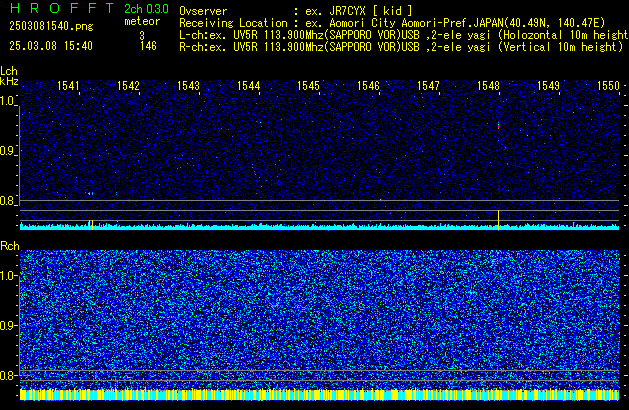Click the Rch 0.8 axis label
This screenshot has height=410, width=629.
click(8, 375)
